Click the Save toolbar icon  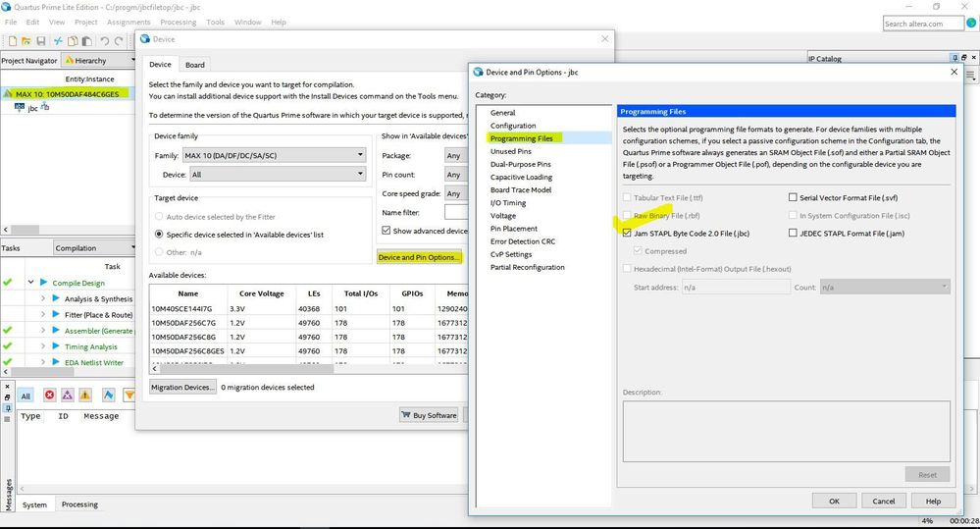pyautogui.click(x=40, y=40)
